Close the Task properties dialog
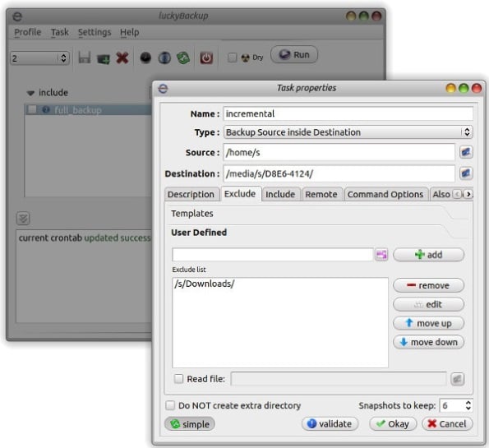 pyautogui.click(x=477, y=88)
